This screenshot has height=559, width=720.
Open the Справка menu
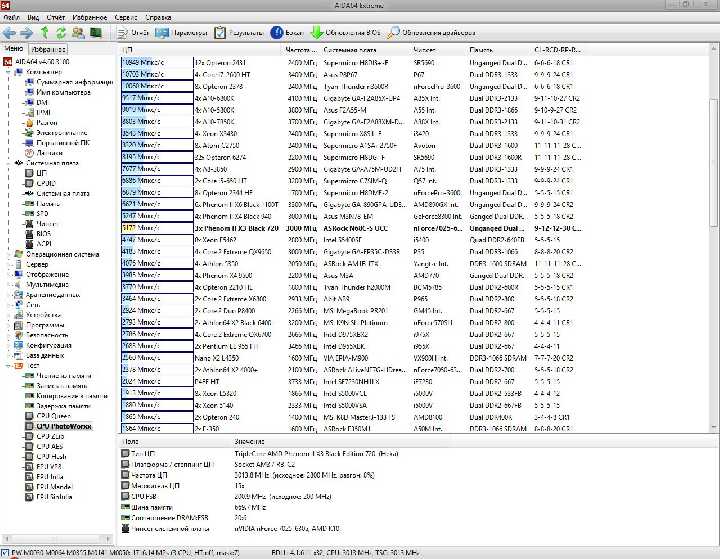tap(158, 17)
